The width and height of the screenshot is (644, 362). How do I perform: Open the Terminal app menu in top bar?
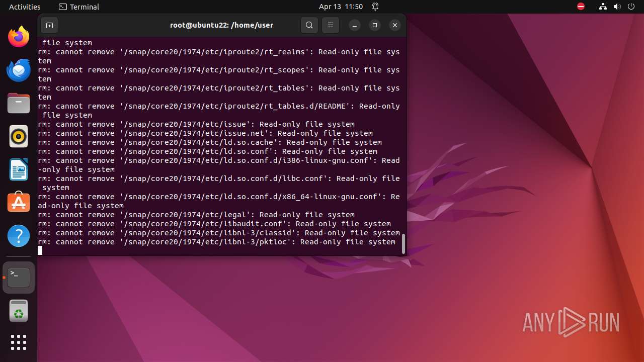[x=79, y=7]
